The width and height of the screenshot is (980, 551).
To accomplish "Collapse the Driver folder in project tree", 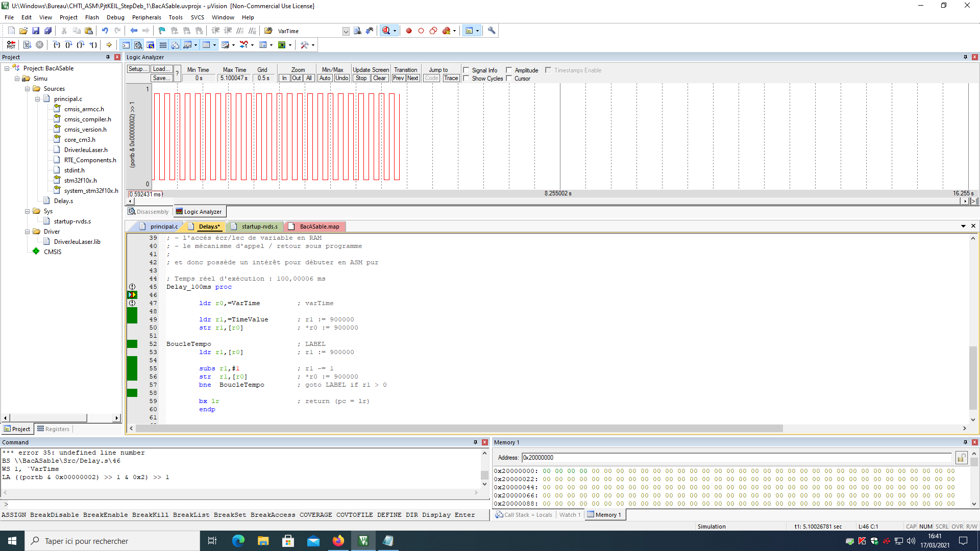I will point(28,232).
